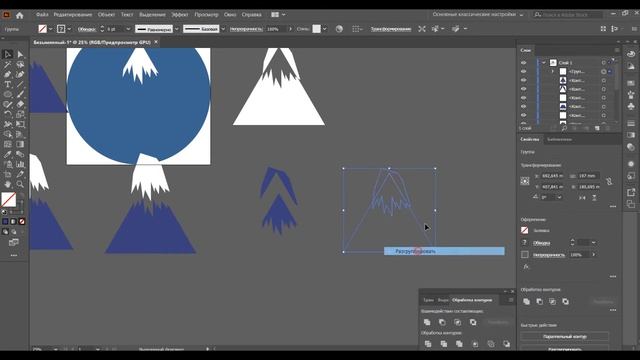Click Exclude in the floating Pathfinder panel

click(473, 322)
